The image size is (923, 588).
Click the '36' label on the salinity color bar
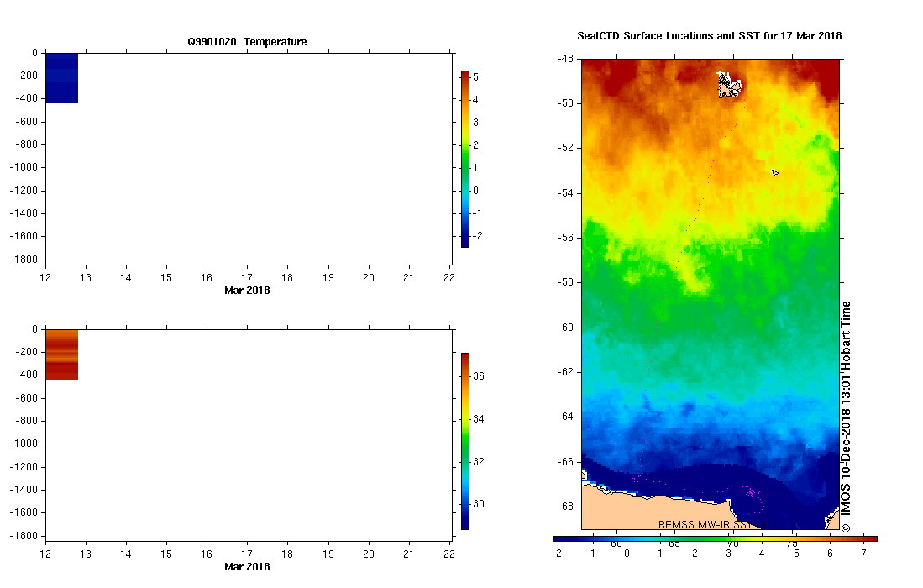point(479,376)
